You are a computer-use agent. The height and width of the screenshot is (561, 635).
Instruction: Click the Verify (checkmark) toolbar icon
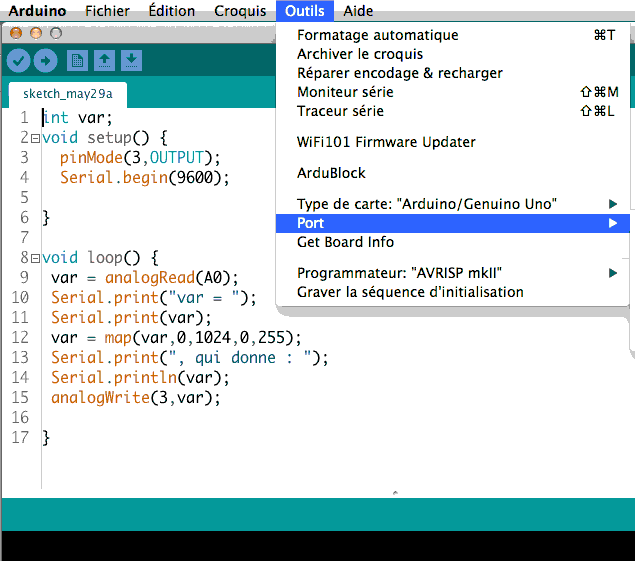(x=18, y=61)
